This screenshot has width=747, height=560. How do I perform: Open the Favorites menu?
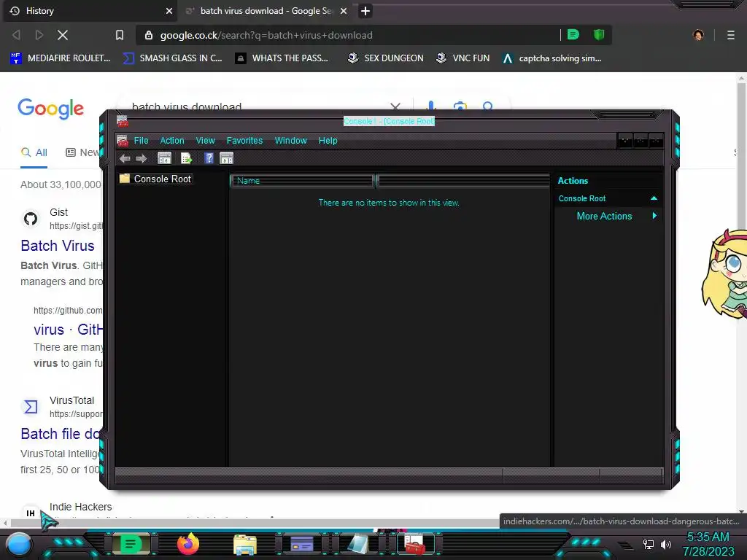coord(244,141)
